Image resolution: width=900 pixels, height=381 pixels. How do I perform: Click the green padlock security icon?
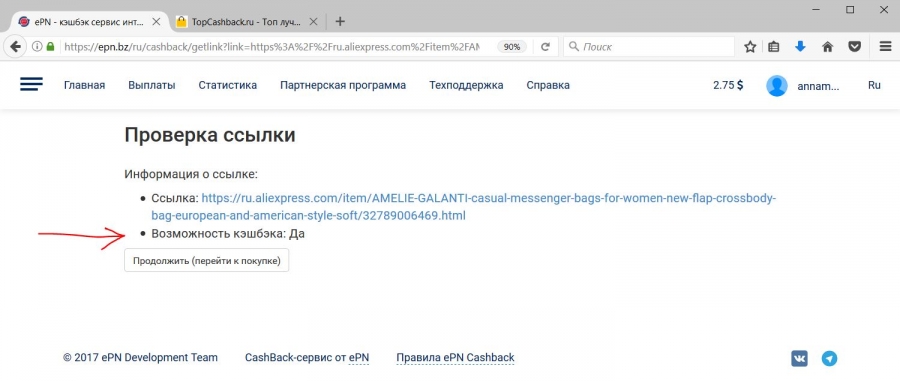pos(51,47)
